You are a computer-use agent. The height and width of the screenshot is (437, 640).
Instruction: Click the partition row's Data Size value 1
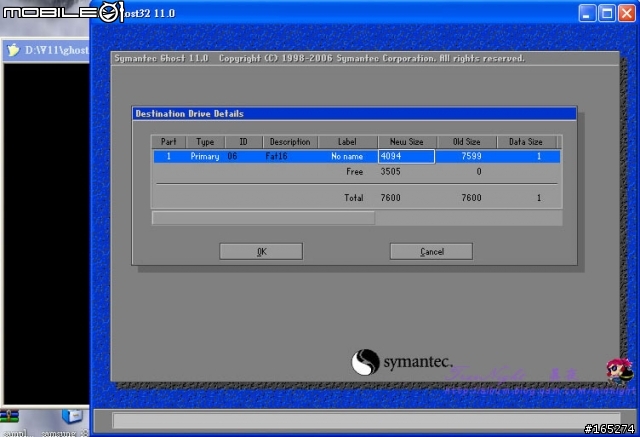(x=539, y=156)
